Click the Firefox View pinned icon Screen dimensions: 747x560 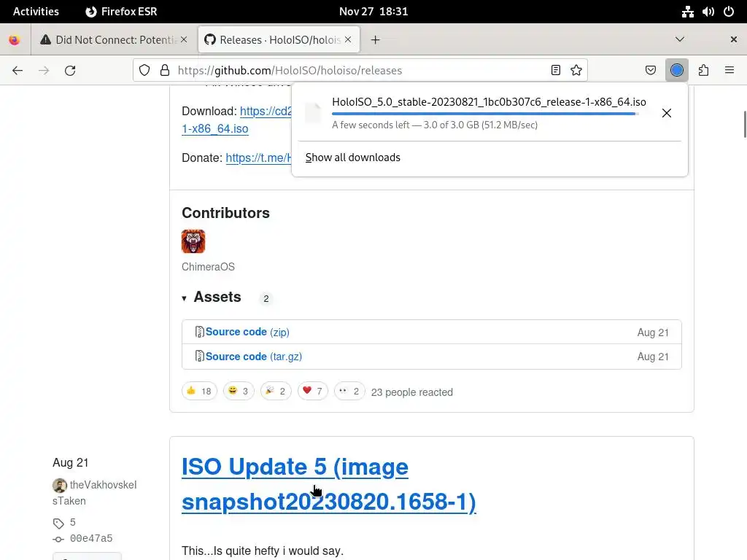[15, 40]
